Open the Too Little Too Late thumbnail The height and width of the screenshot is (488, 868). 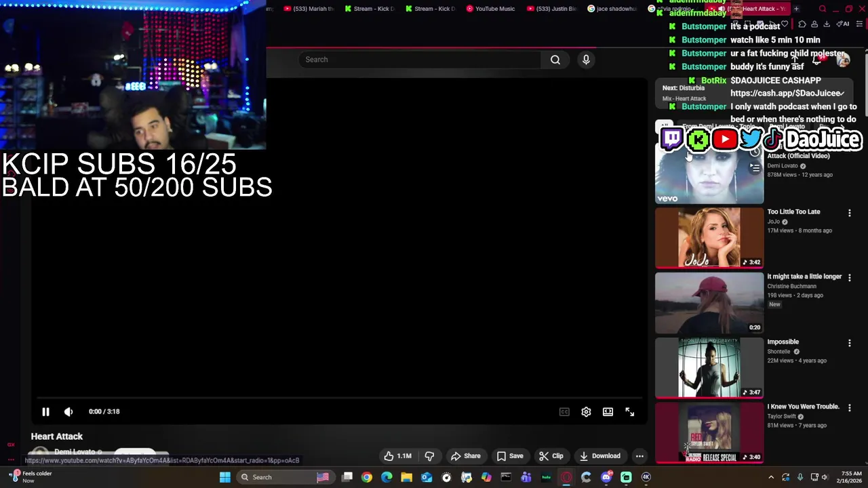coord(709,238)
